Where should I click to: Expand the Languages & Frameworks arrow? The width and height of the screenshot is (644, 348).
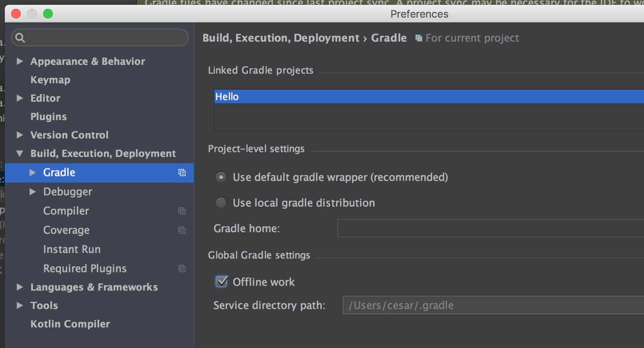[19, 287]
